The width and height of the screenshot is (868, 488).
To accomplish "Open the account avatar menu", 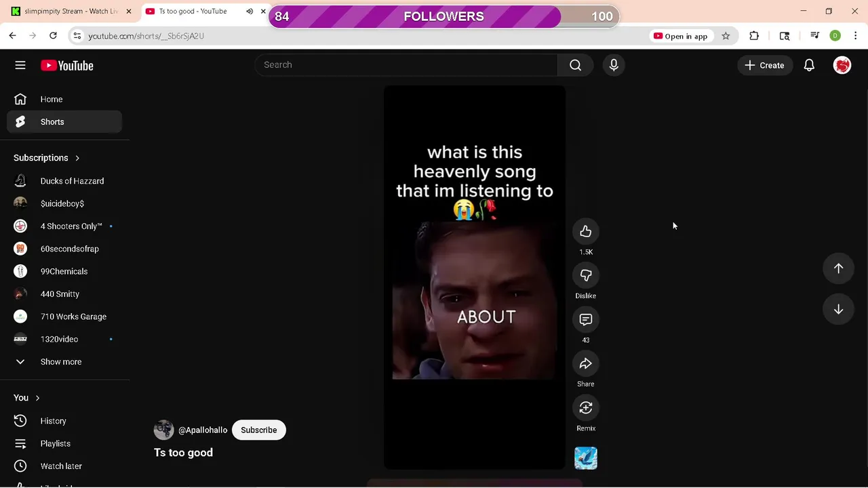I will (842, 65).
